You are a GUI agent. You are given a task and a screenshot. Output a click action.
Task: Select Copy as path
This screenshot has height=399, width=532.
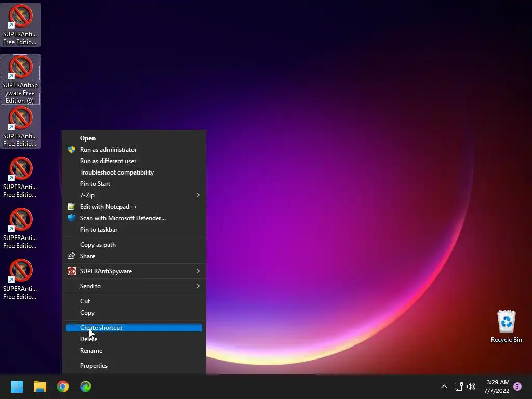point(134,245)
